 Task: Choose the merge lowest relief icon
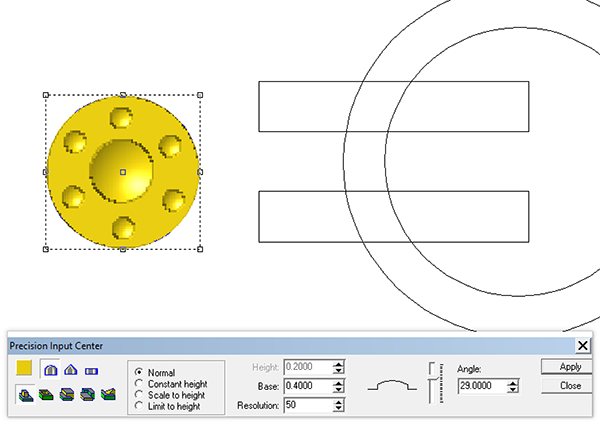pos(88,394)
